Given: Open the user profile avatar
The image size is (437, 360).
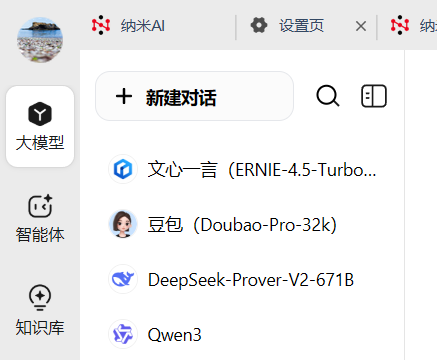Looking at the screenshot, I should click(40, 40).
